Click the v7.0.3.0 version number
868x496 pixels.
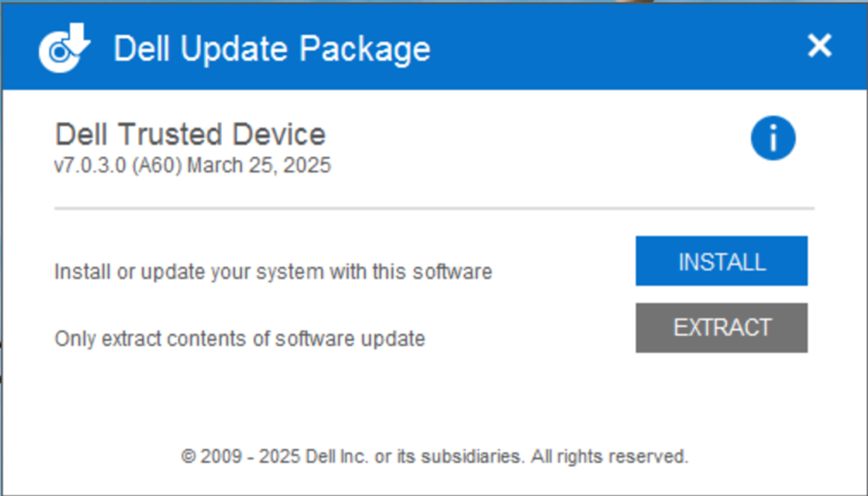click(91, 166)
